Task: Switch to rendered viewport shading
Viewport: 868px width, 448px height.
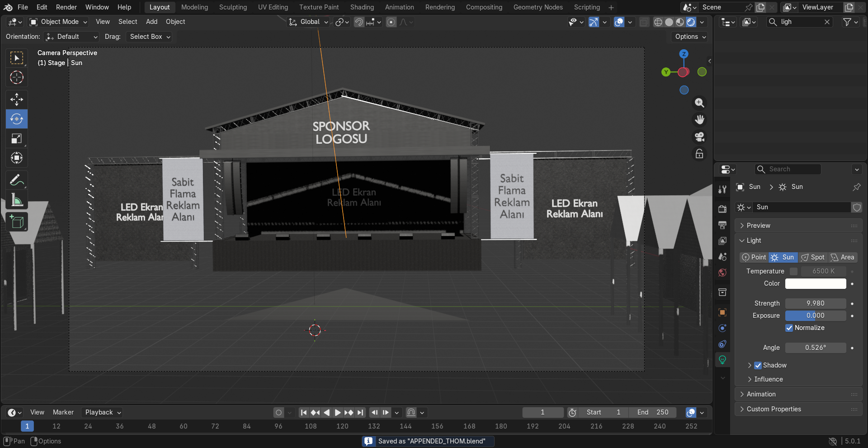Action: click(691, 22)
